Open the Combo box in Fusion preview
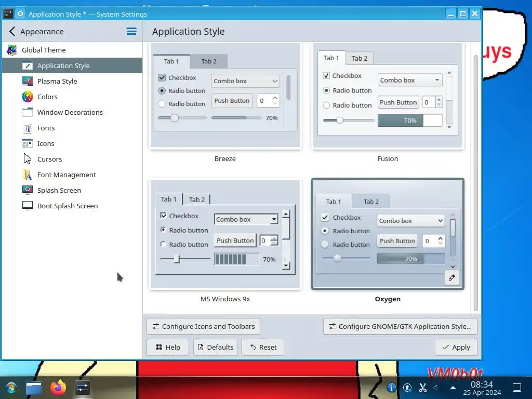Image resolution: width=532 pixels, height=399 pixels. click(x=410, y=80)
